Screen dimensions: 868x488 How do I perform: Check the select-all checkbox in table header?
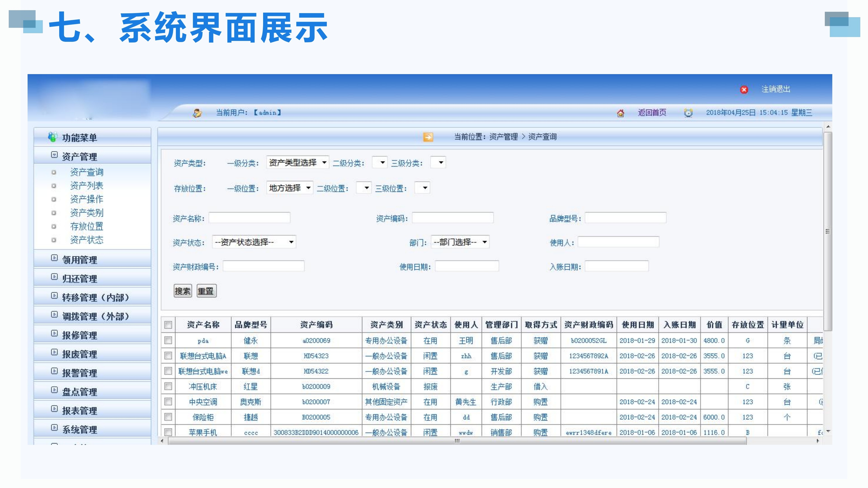tap(168, 325)
